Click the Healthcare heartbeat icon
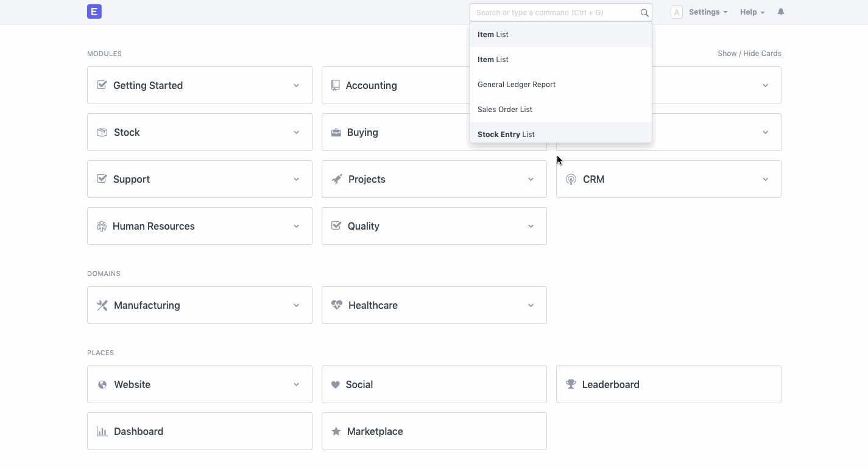The image size is (868, 469). [x=337, y=305]
